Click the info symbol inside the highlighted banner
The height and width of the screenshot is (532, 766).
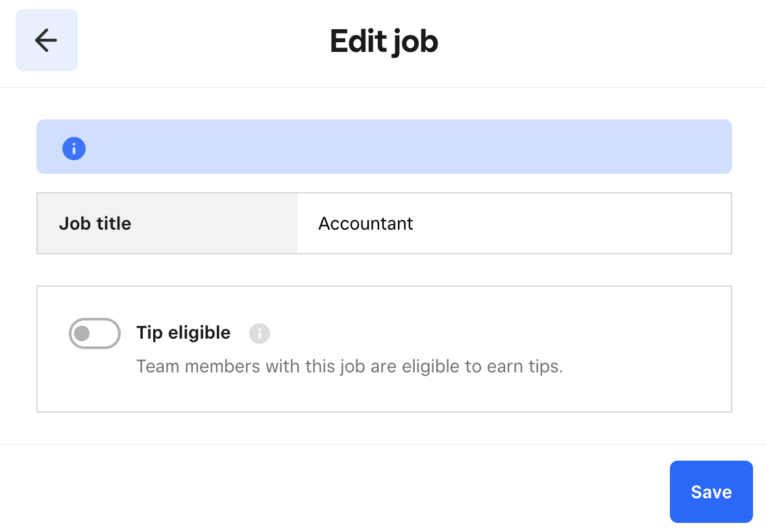74,148
